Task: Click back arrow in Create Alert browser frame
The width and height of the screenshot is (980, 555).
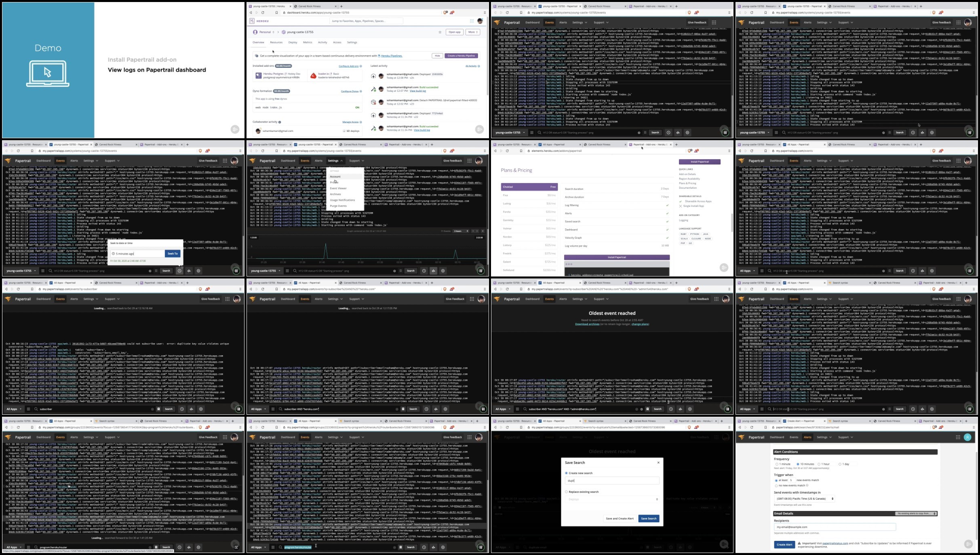Action: click(740, 427)
